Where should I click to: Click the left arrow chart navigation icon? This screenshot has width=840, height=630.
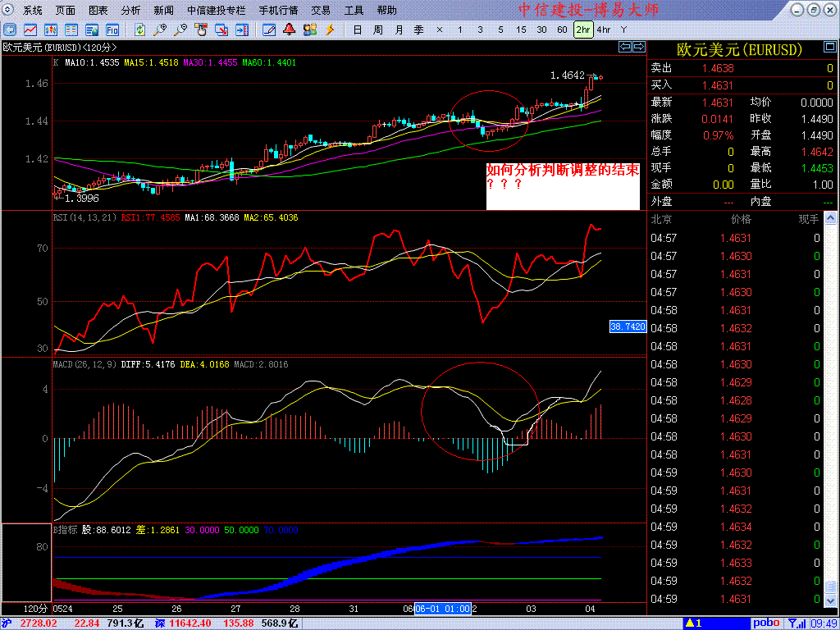tap(625, 47)
